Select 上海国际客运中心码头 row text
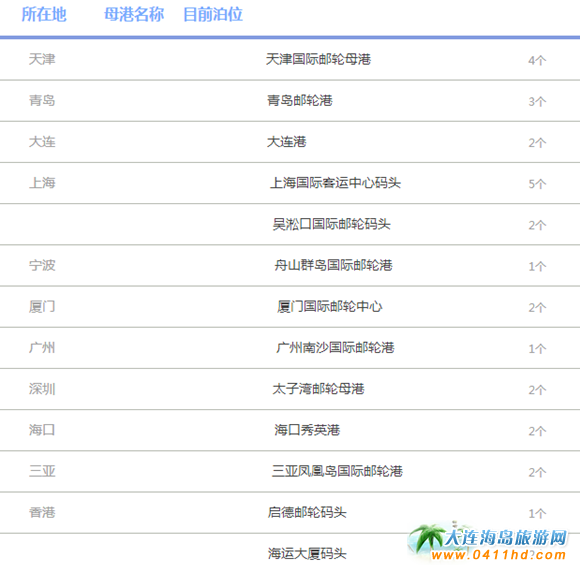Viewport: 580px width, 573px height. coord(335,183)
